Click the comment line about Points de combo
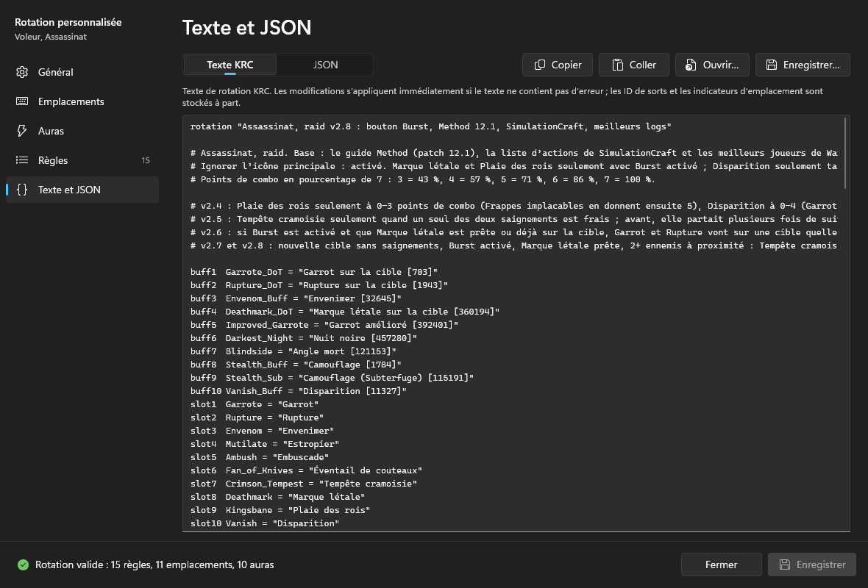868x588 pixels. (x=423, y=179)
